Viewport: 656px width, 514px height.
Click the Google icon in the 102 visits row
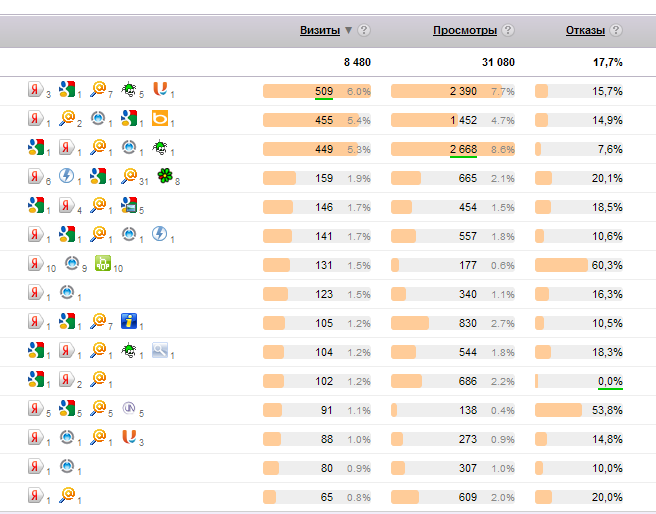coord(36,378)
